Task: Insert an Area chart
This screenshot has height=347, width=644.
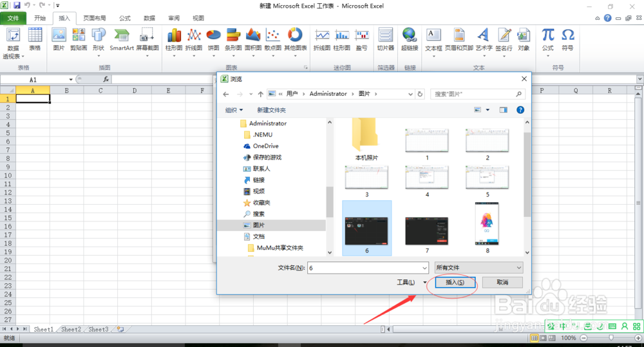Action: 253,41
